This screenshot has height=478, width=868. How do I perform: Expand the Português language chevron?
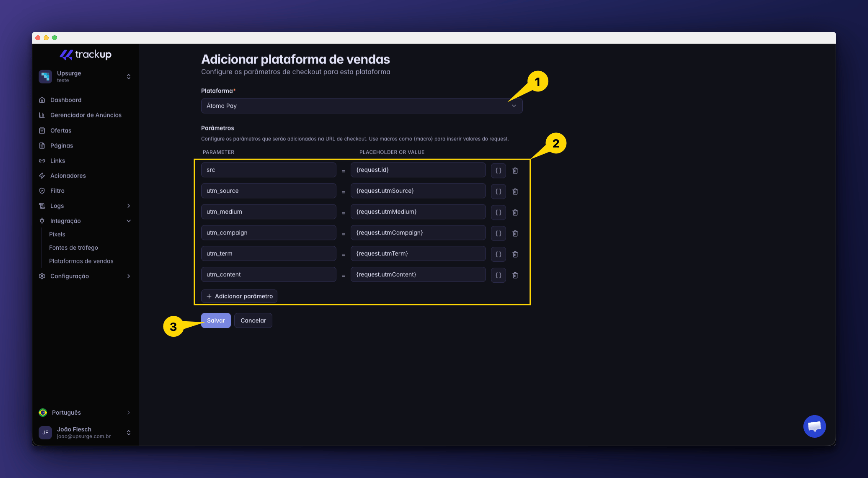coord(128,413)
